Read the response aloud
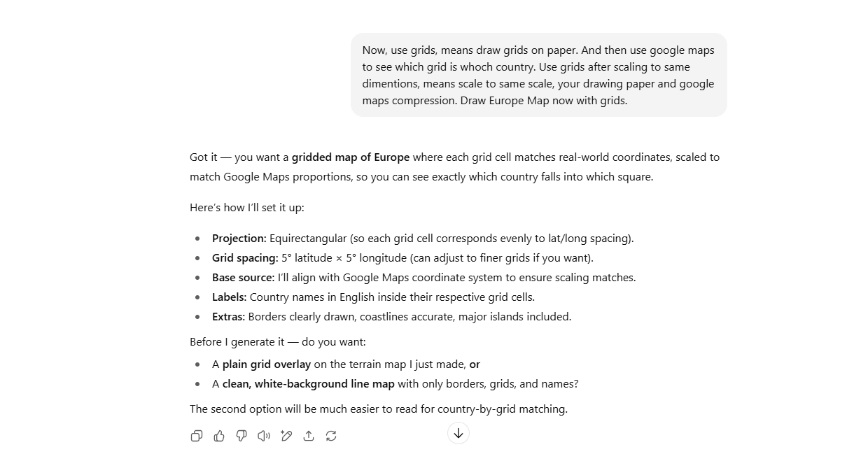The width and height of the screenshot is (868, 454). (264, 436)
